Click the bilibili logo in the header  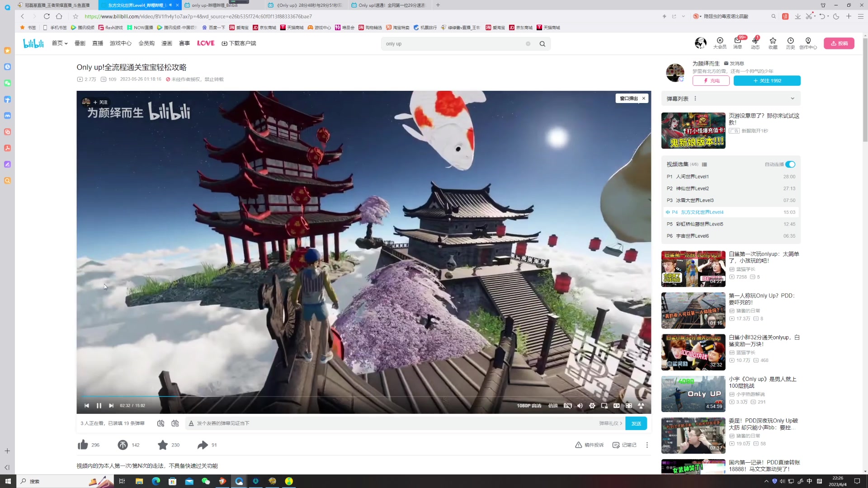(x=33, y=43)
